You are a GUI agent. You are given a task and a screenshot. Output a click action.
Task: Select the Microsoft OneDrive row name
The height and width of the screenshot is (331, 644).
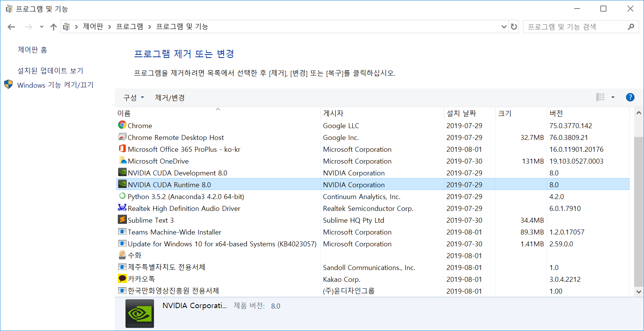[158, 161]
